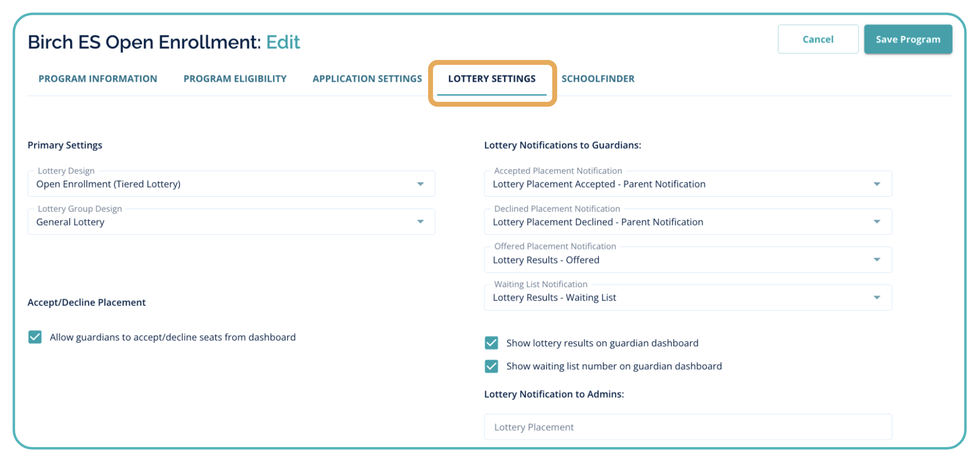Go to the Program Eligibility tab
Screen dimensions: 980x465
(235, 79)
